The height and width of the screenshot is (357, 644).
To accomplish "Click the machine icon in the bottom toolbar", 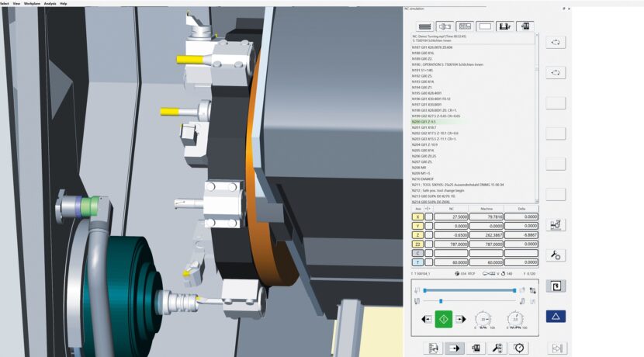I will 476,348.
